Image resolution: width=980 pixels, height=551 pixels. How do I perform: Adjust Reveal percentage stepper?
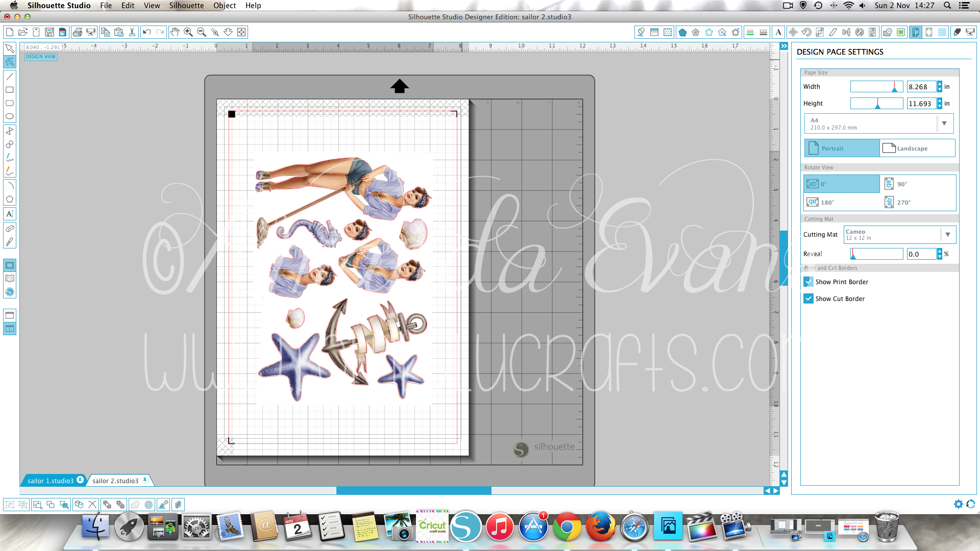pyautogui.click(x=940, y=254)
